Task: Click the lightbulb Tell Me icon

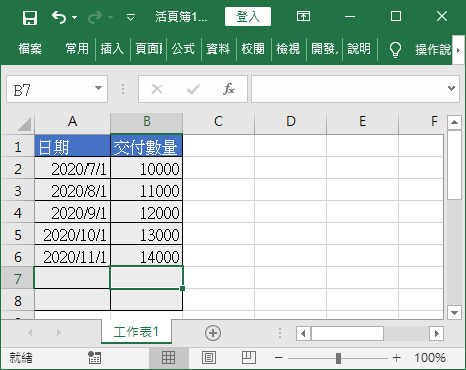Action: point(395,50)
